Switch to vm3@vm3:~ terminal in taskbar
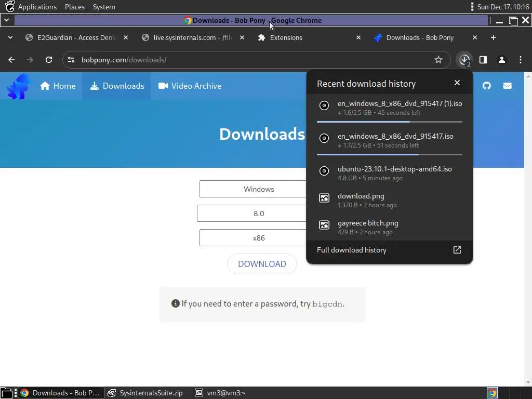The width and height of the screenshot is (532, 399). pos(220,393)
